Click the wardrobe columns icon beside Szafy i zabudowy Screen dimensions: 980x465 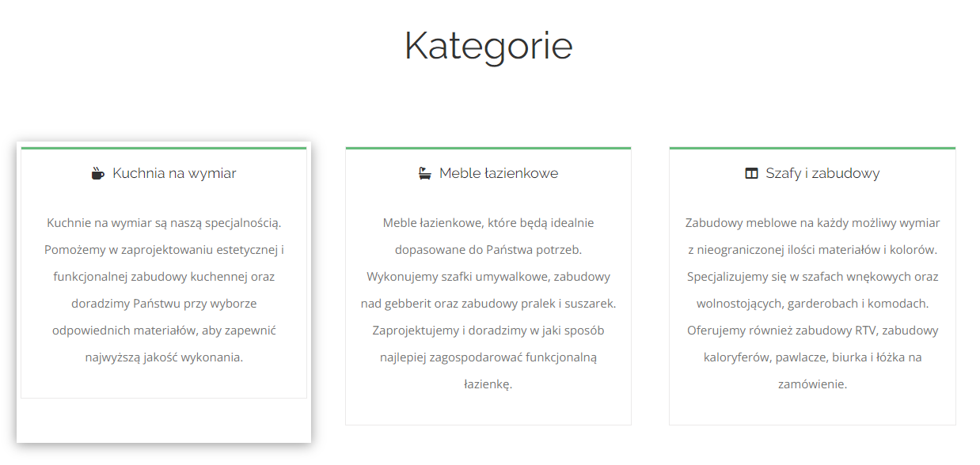[752, 173]
